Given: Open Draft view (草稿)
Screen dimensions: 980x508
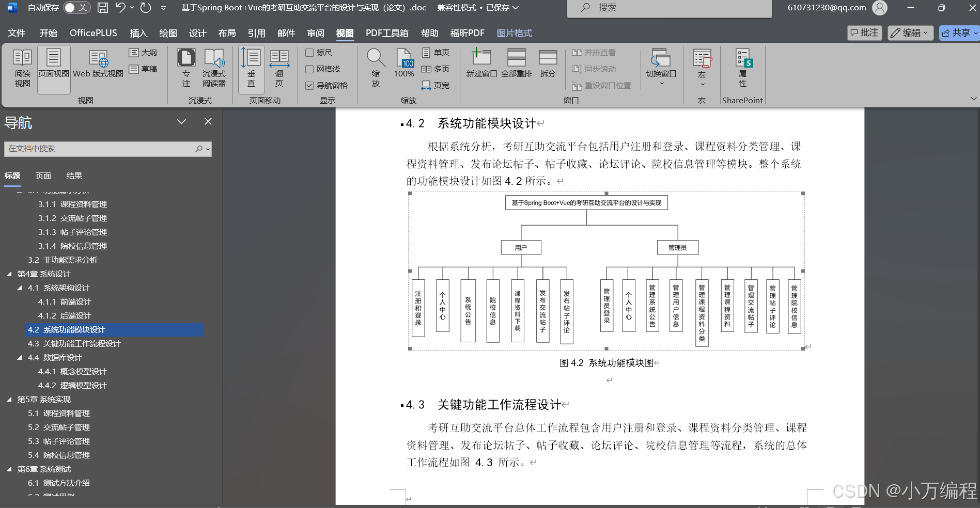Looking at the screenshot, I should click(143, 69).
